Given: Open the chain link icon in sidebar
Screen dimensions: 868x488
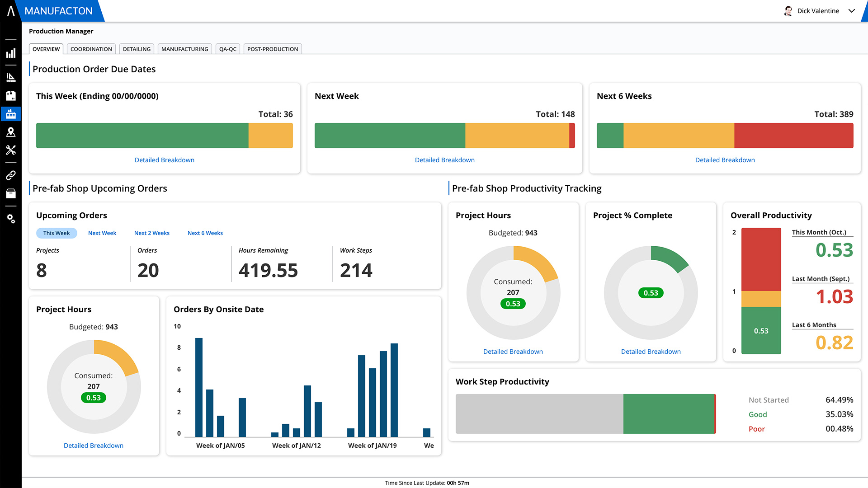Looking at the screenshot, I should point(11,175).
